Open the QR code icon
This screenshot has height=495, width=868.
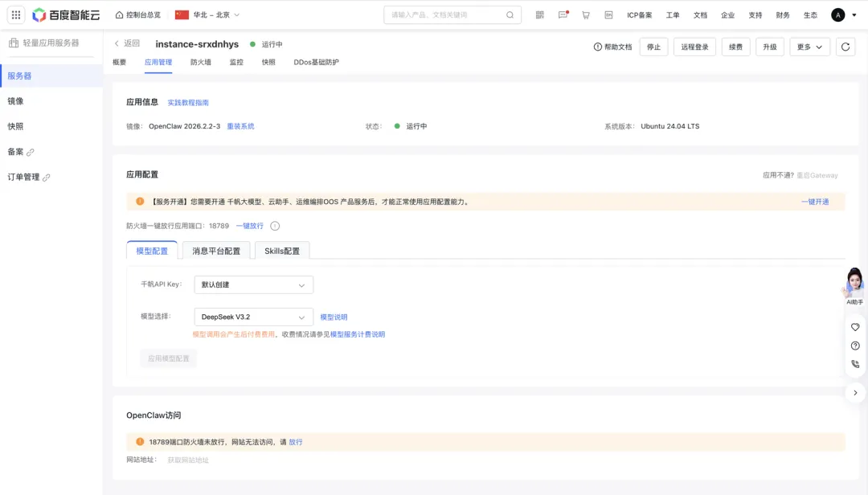(x=540, y=15)
